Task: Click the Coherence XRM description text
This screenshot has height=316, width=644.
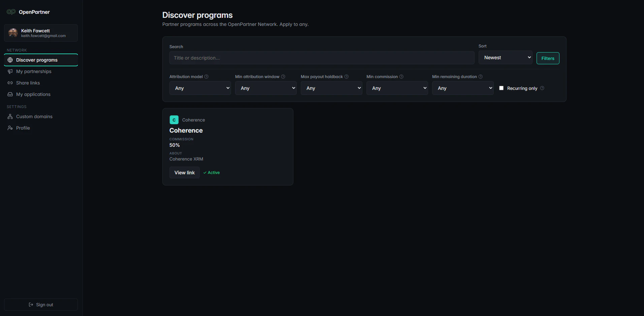Action: click(186, 159)
